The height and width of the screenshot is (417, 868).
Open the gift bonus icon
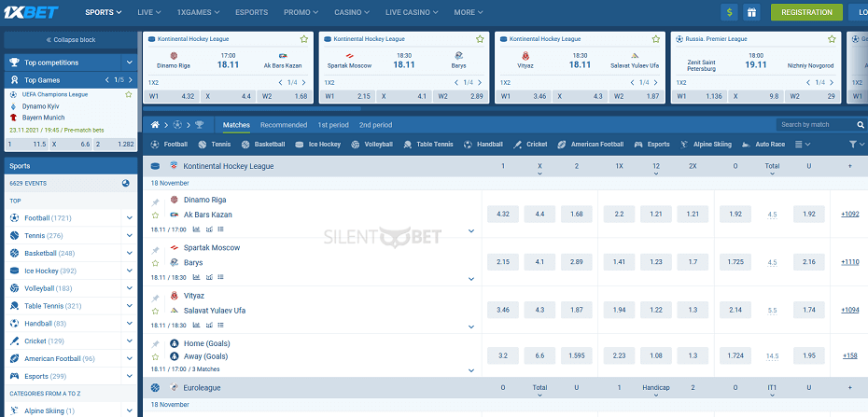coord(750,12)
